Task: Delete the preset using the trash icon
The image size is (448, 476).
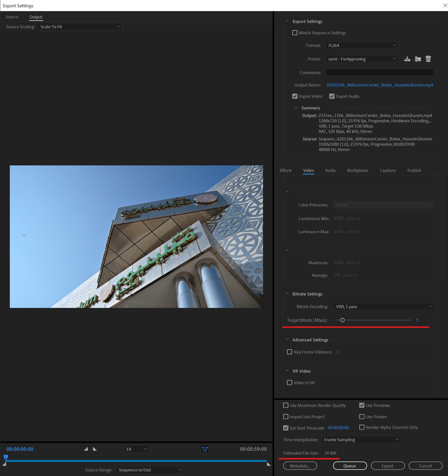Action: 428,59
